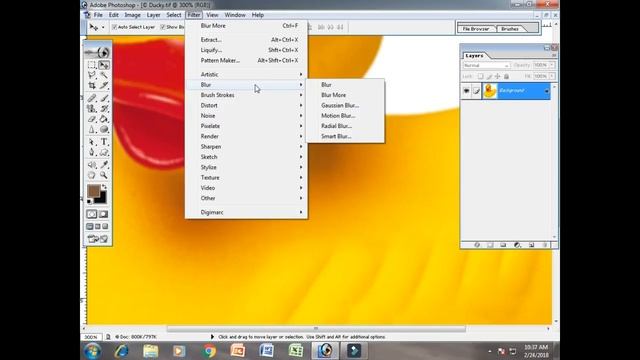Select the Lasso tool
The width and height of the screenshot is (640, 360).
91,75
